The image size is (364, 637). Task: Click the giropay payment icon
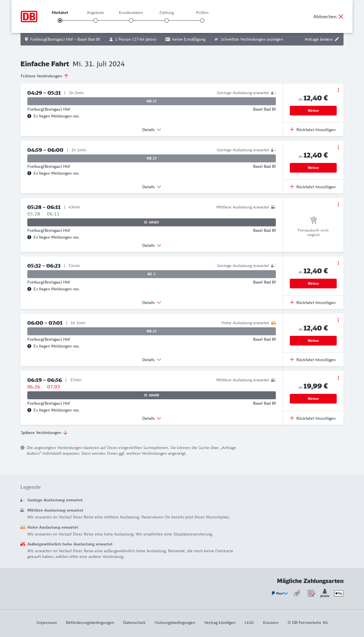click(325, 593)
